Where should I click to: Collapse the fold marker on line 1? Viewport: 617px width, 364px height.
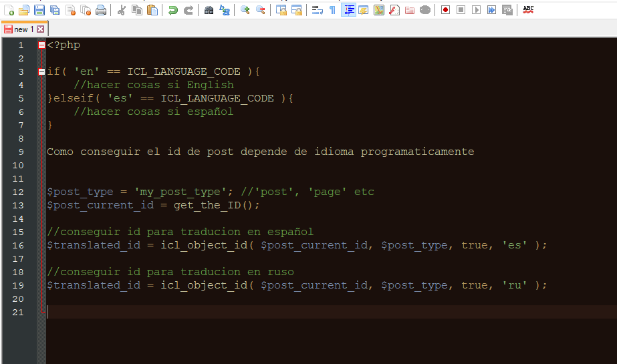click(41, 45)
